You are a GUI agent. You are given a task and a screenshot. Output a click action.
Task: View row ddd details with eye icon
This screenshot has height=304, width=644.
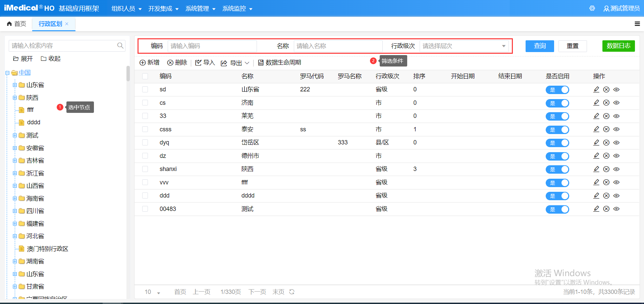point(616,196)
